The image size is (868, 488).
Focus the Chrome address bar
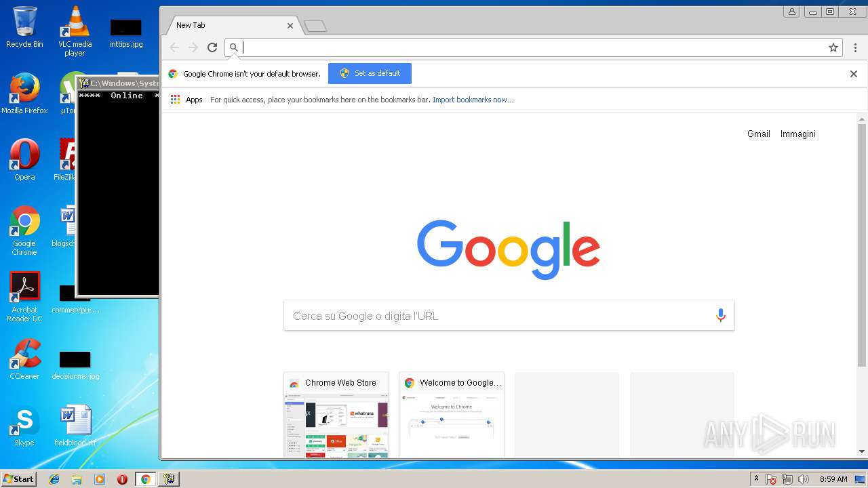532,47
